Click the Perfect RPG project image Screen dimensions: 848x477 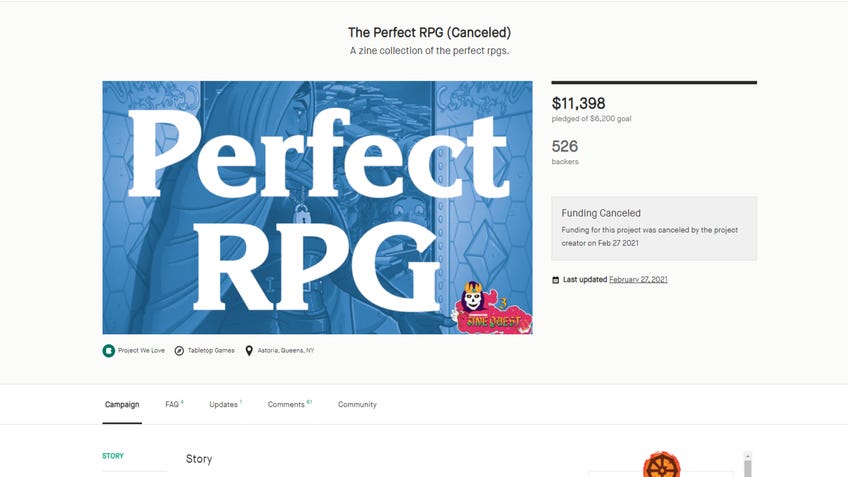[317, 208]
